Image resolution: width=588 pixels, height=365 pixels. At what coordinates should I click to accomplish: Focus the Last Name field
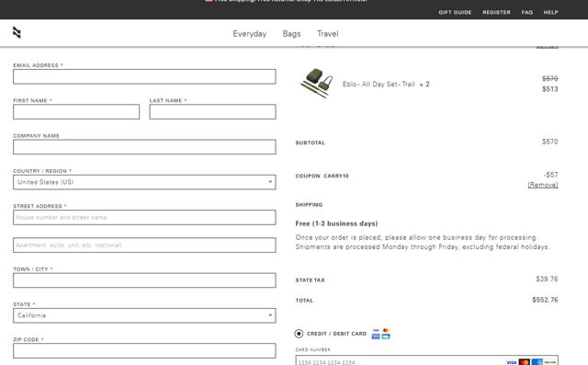(212, 112)
